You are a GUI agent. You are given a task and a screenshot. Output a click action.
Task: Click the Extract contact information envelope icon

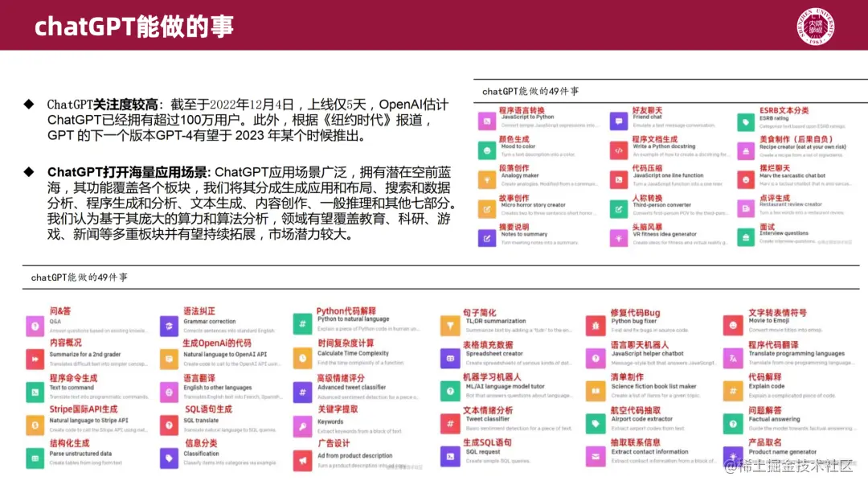click(x=596, y=456)
